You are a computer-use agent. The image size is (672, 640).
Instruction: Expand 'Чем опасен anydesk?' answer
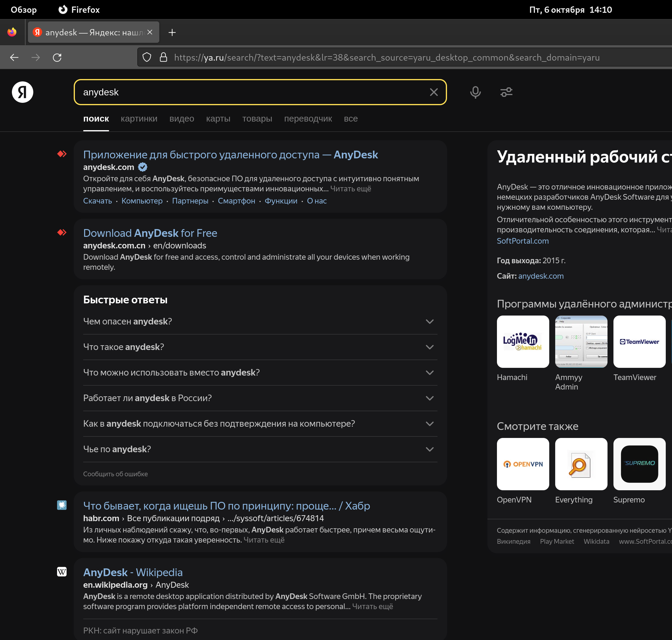(260, 321)
